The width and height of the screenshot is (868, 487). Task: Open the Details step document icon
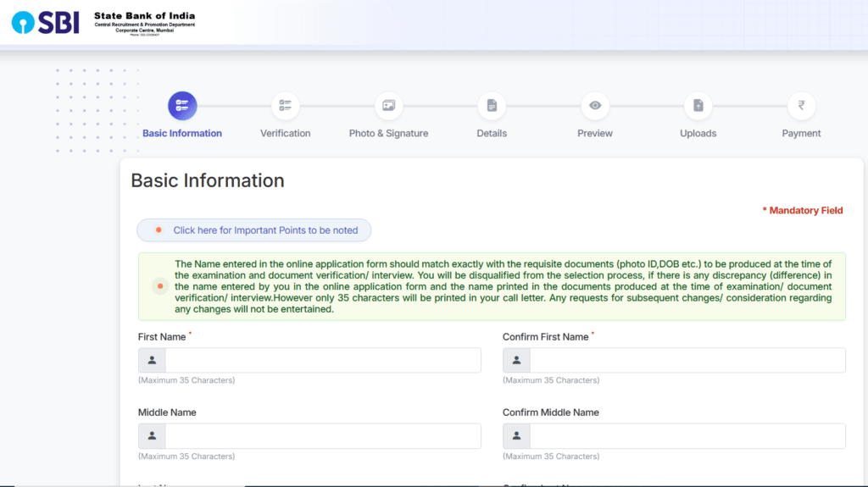tap(492, 106)
